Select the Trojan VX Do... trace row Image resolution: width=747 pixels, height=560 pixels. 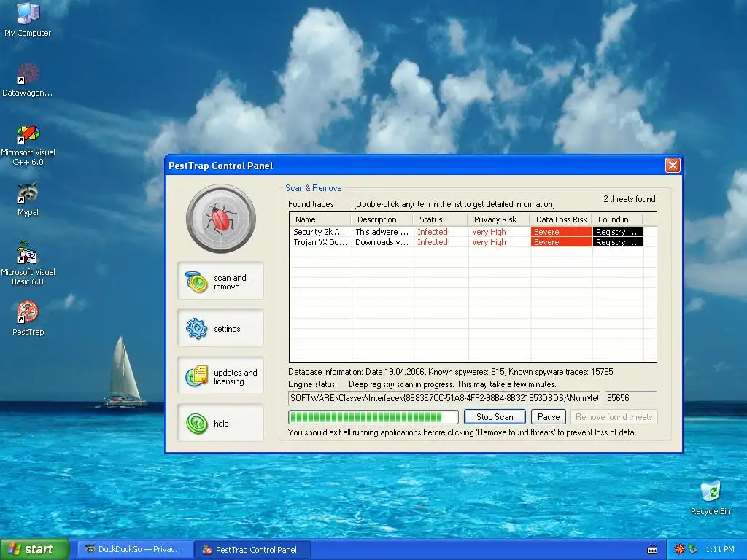[467, 242]
